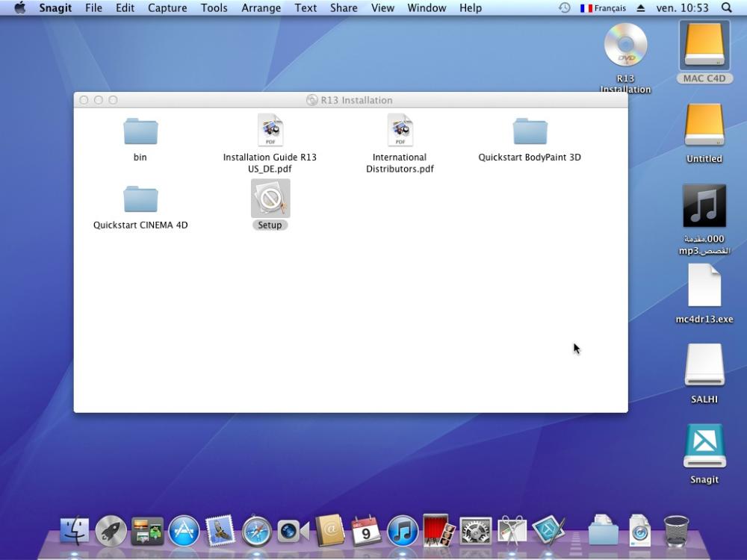Image resolution: width=747 pixels, height=560 pixels.
Task: Open the Mail stamp icon in Dock
Action: pos(220,530)
